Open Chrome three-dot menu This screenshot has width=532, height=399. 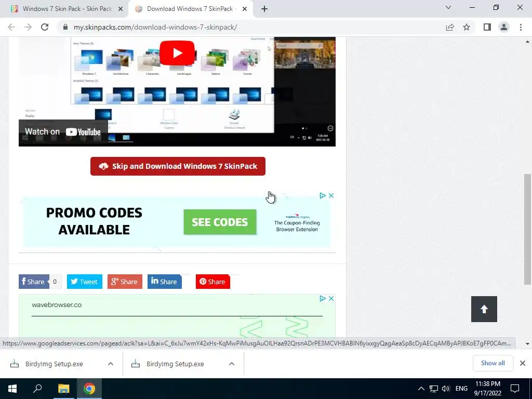coord(521,27)
